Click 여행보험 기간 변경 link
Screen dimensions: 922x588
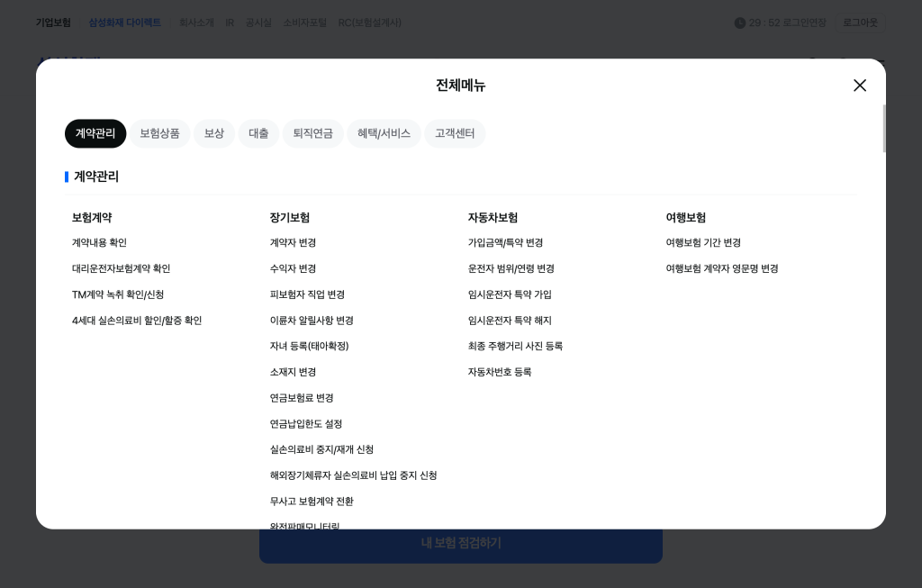tap(703, 243)
